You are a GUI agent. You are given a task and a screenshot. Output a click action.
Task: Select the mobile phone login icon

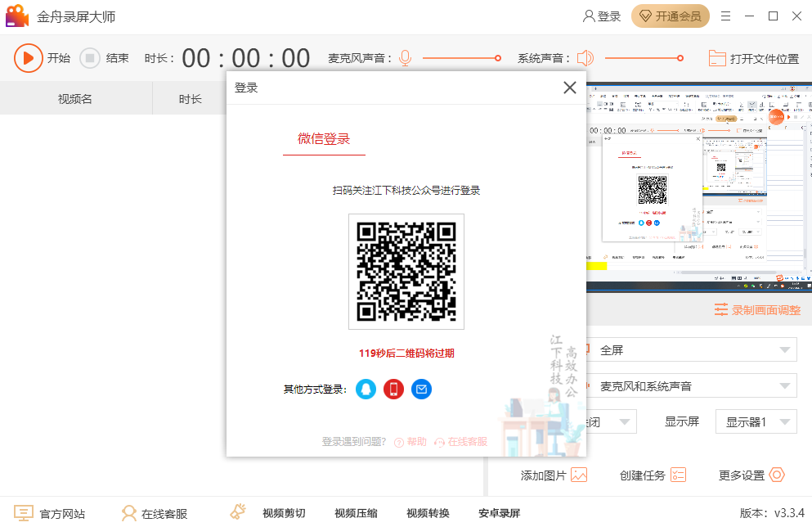coord(393,390)
